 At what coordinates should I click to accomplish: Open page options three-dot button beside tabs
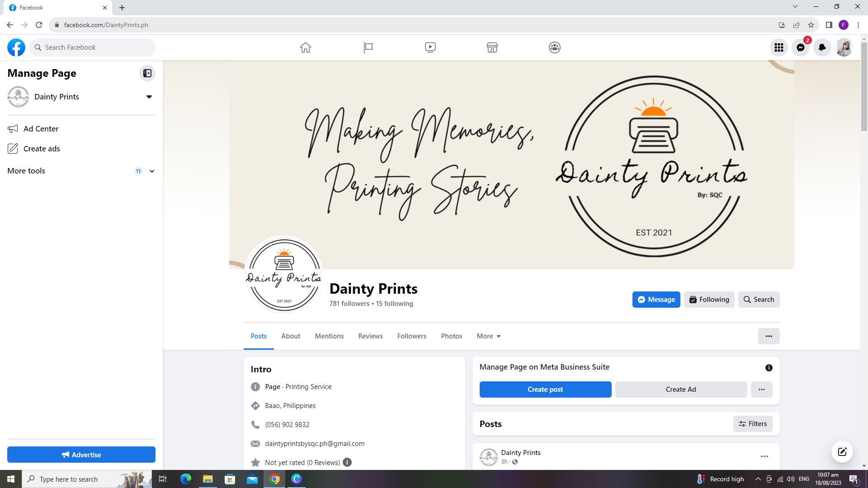pyautogui.click(x=769, y=336)
